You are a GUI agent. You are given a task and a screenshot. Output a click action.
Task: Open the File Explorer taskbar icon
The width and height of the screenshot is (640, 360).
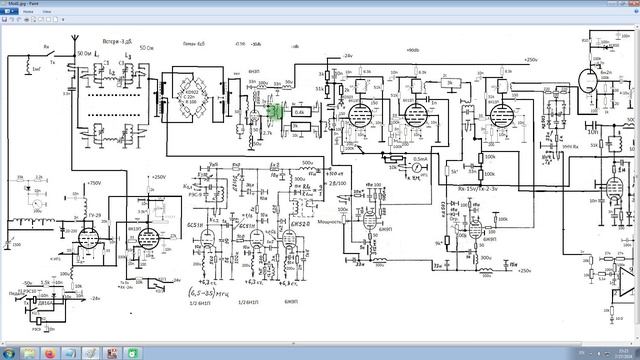click(x=29, y=353)
